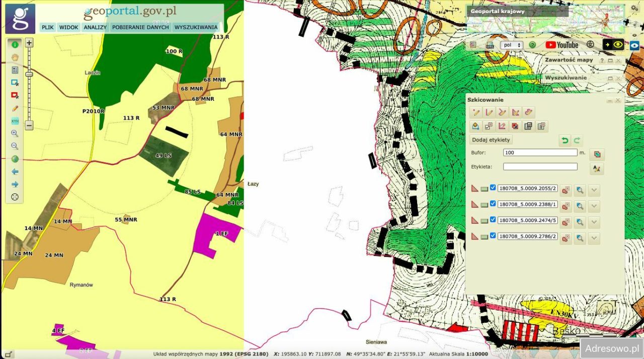644x359 pixels.
Task: Open the language 'pol' dropdown
Action: click(x=512, y=45)
